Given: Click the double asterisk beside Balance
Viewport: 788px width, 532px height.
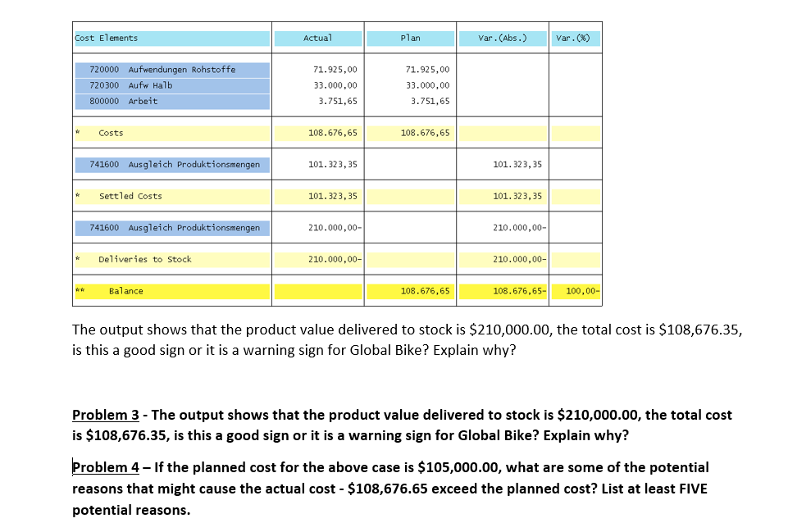Looking at the screenshot, I should click(80, 290).
